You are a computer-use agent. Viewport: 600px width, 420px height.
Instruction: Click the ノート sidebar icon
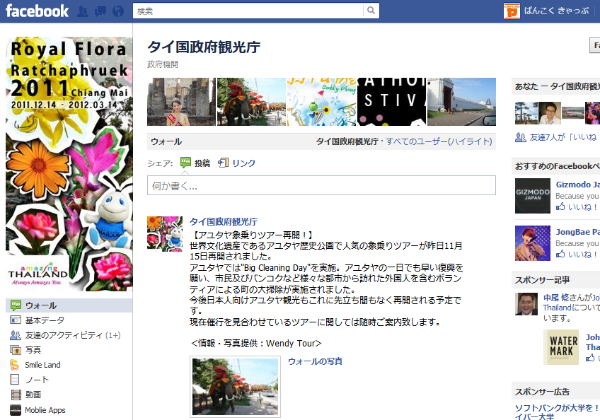coord(15,379)
